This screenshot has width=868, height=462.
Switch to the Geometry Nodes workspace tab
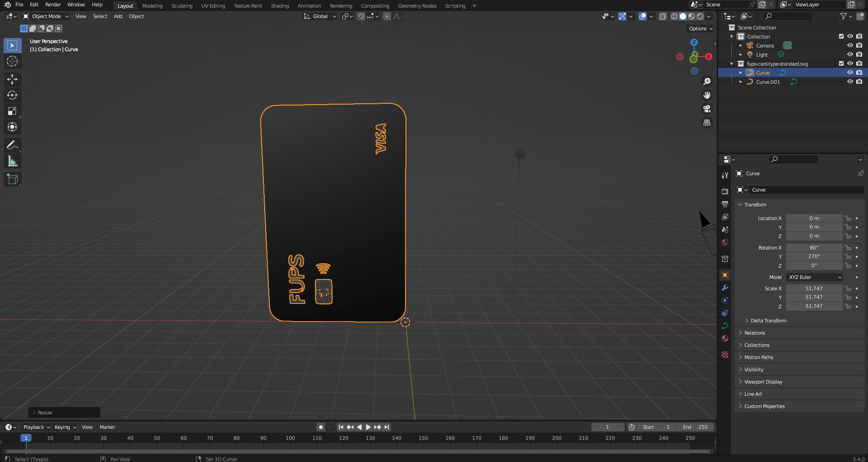point(417,6)
